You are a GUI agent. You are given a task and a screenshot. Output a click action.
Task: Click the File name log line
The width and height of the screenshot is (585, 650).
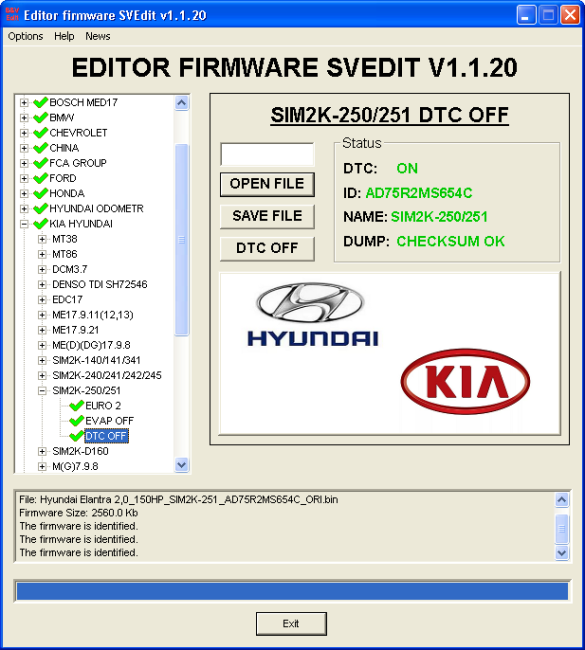(178, 500)
